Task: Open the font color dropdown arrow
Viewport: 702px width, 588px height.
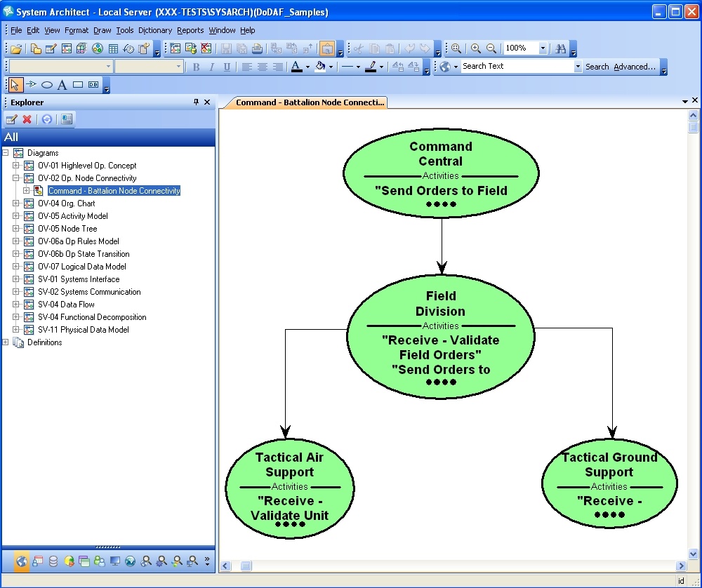Action: point(307,67)
